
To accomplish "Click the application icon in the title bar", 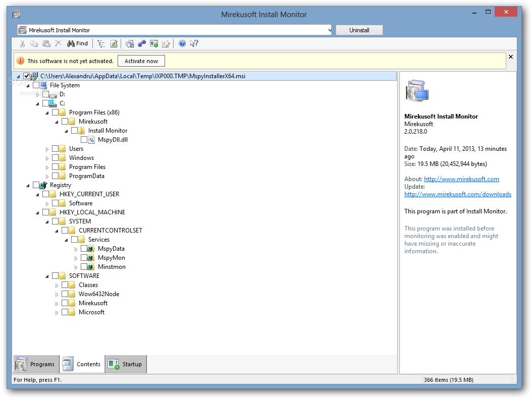I will [x=16, y=14].
